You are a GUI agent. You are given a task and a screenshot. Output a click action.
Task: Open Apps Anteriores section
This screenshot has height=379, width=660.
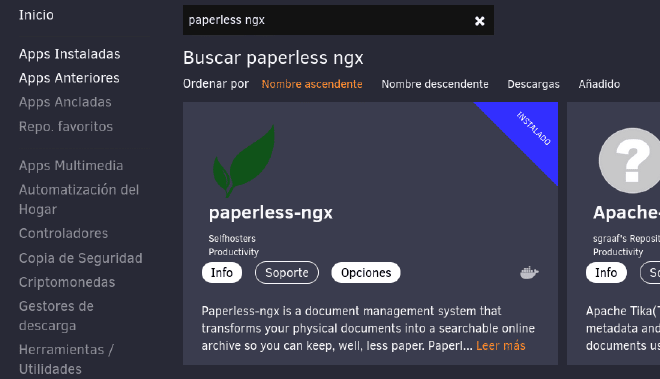click(69, 78)
